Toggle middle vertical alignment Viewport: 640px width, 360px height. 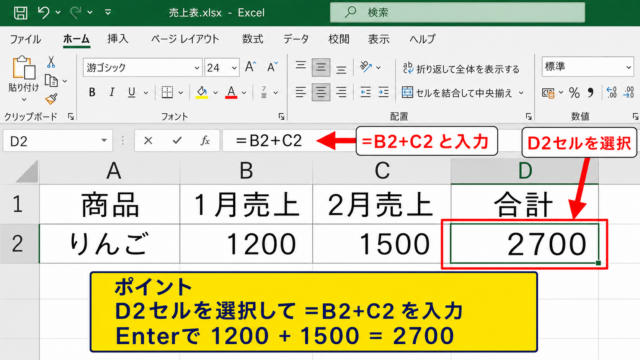click(x=321, y=68)
